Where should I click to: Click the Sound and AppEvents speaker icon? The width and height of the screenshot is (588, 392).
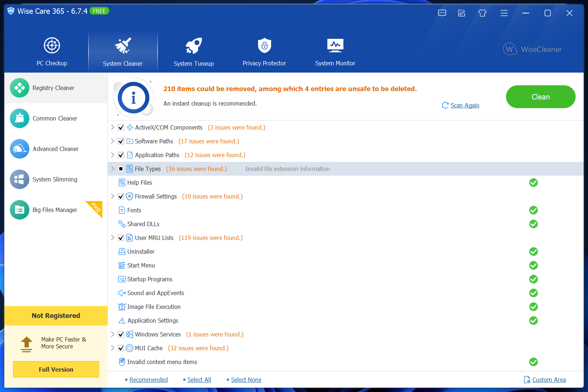[x=122, y=293]
